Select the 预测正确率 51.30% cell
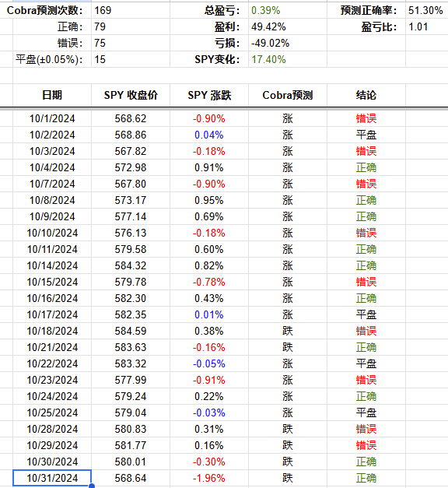The height and width of the screenshot is (488, 448). coord(427,10)
